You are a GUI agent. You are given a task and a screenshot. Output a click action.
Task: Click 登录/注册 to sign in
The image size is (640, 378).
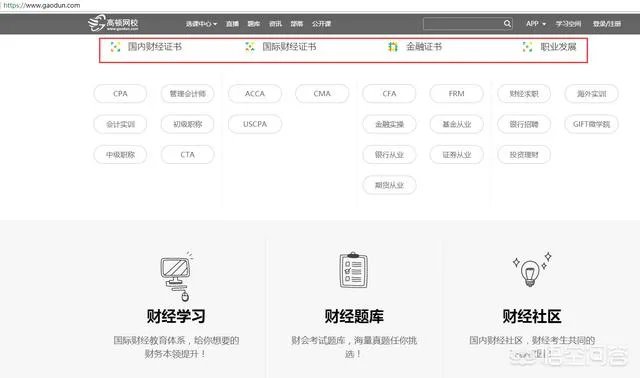(607, 24)
